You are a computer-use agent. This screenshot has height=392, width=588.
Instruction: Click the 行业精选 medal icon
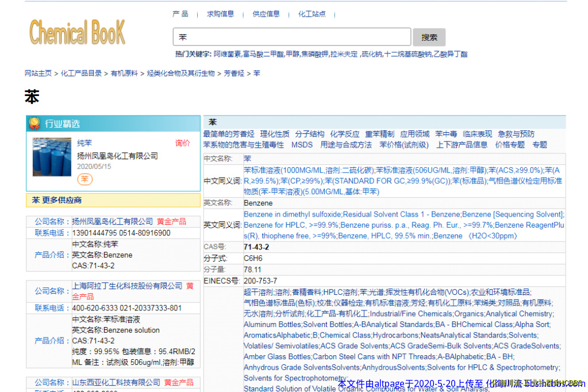click(34, 123)
